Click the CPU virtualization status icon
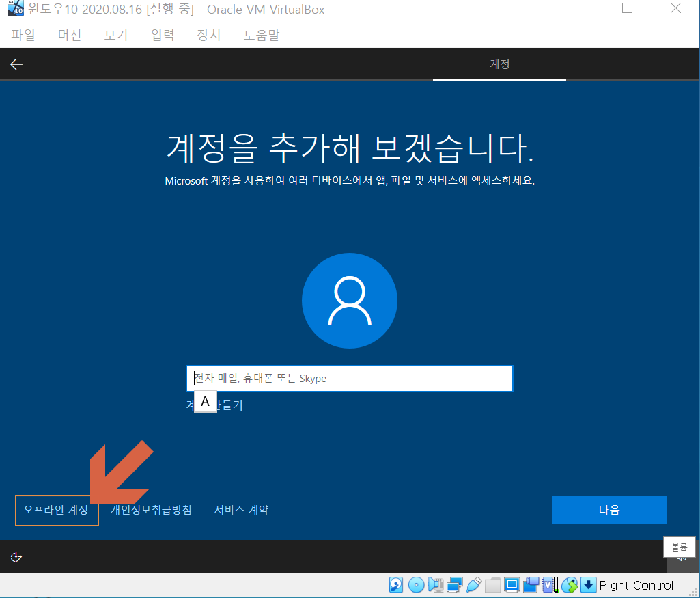 550,584
